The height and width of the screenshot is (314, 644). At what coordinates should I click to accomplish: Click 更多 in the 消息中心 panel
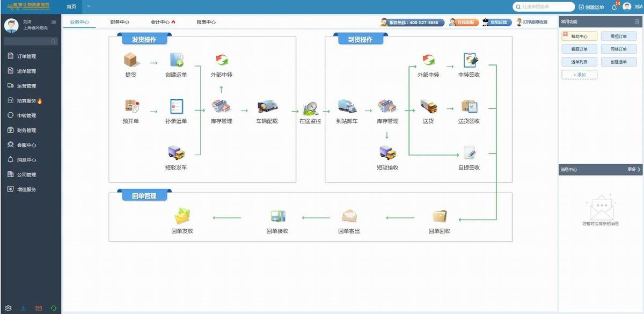click(x=633, y=169)
